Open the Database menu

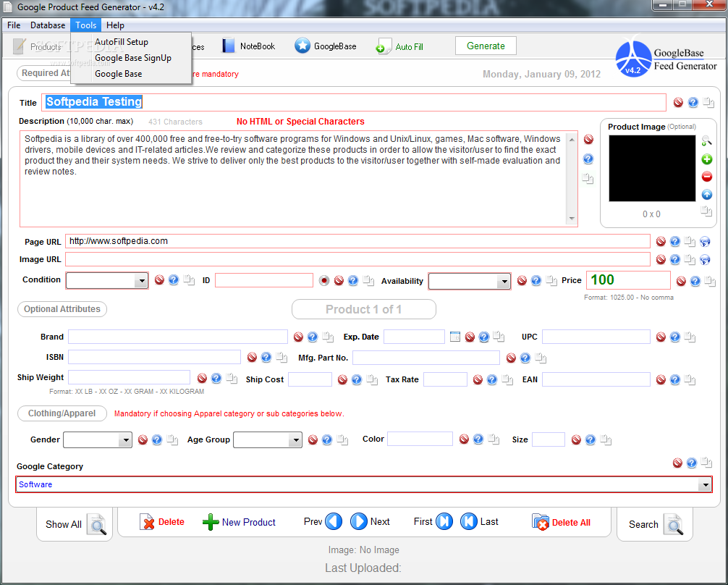click(48, 25)
